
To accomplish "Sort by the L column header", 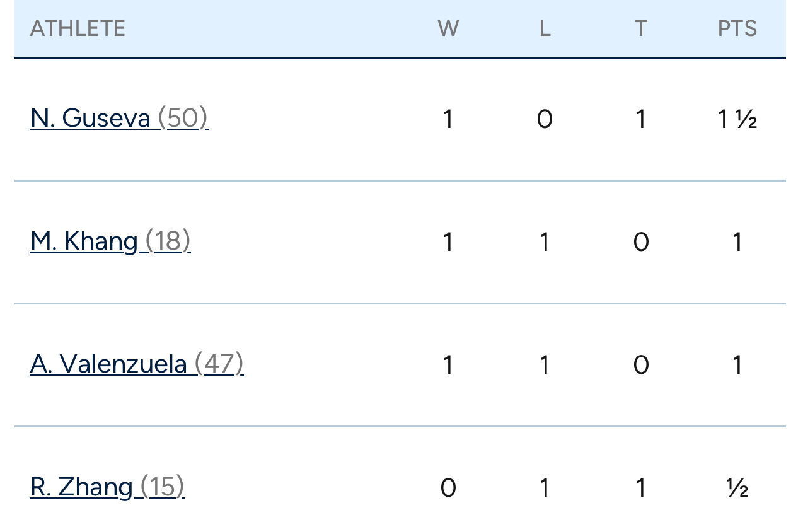I will pos(545,28).
